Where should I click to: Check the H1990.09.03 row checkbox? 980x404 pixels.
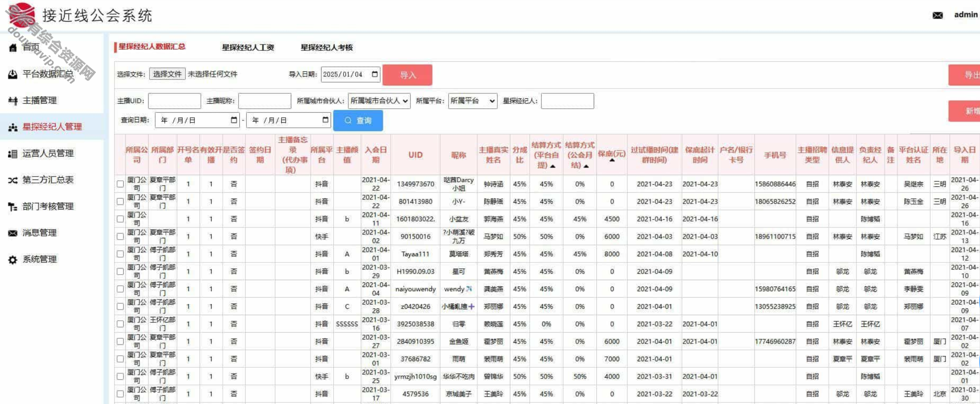tap(120, 271)
